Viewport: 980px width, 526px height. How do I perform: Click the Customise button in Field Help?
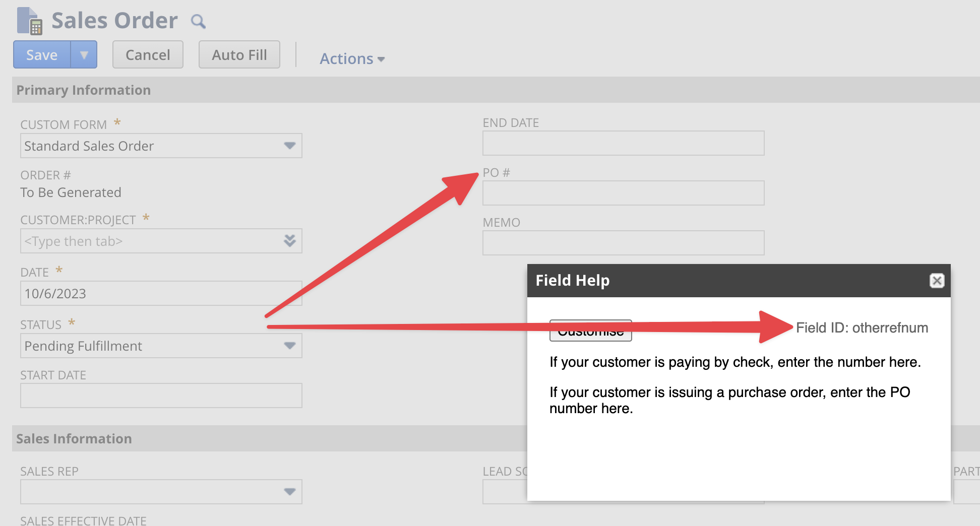click(590, 331)
